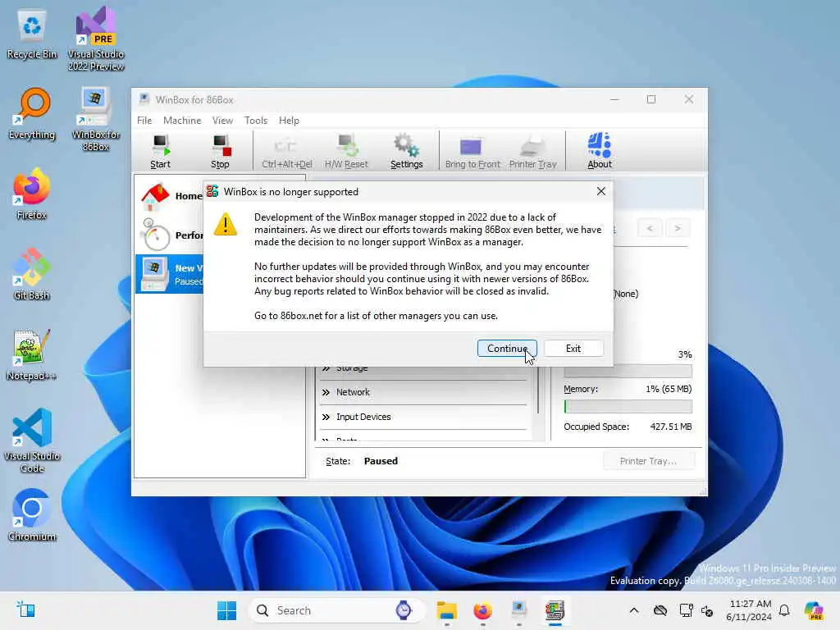Open WinBox for 86Box desktop shortcut
This screenshot has width=840, height=630.
tap(96, 119)
